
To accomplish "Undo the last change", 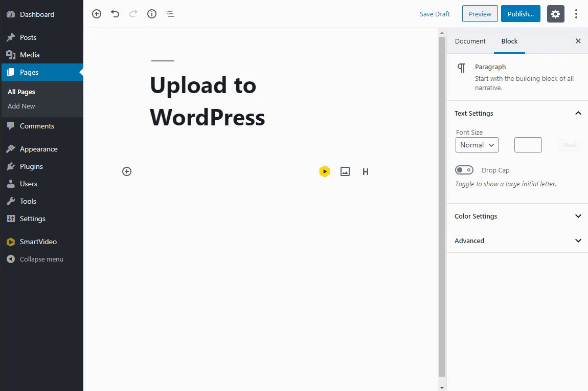I will (x=115, y=14).
